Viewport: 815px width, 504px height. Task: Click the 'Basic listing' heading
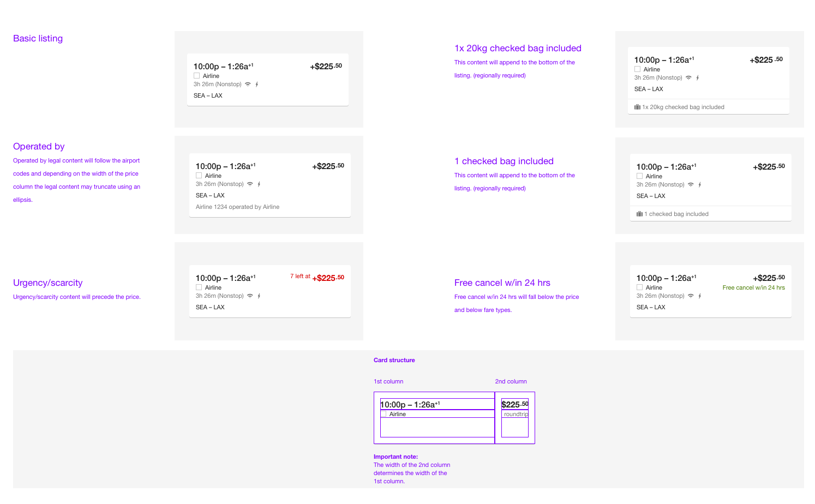tap(38, 38)
